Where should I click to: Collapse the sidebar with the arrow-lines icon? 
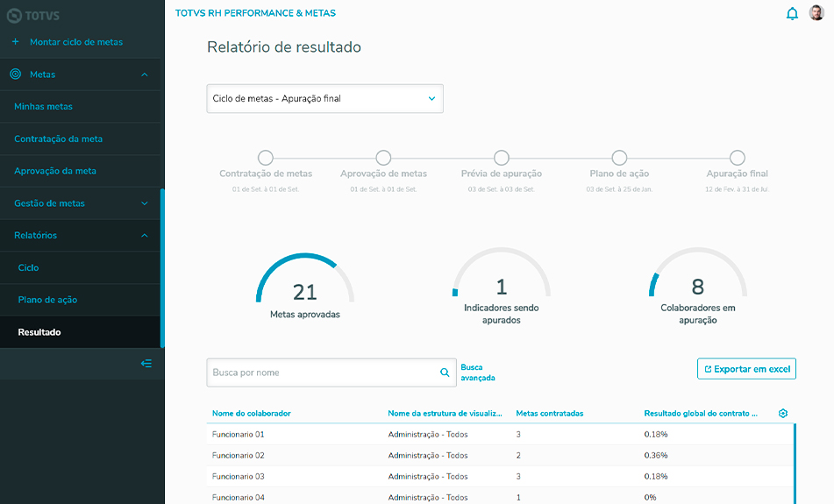146,364
